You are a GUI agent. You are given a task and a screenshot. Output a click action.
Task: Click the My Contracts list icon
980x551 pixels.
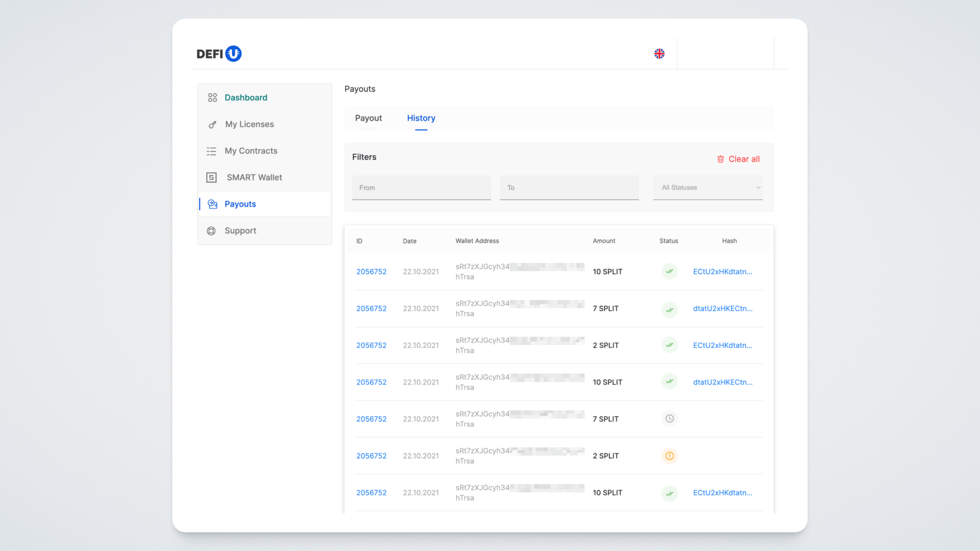pos(211,151)
